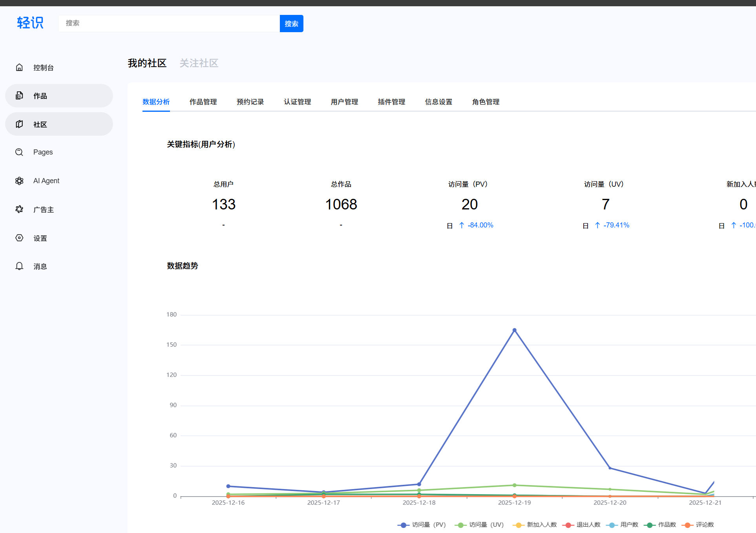
Task: Toggle 访问量 (PV) series in chart legend
Action: click(422, 525)
